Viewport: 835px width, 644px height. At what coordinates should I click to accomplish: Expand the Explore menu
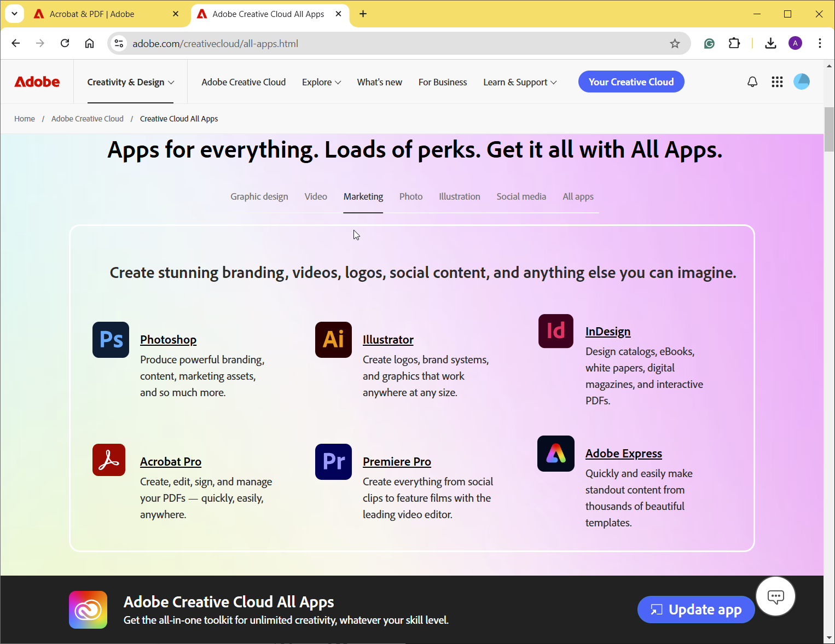pos(321,82)
